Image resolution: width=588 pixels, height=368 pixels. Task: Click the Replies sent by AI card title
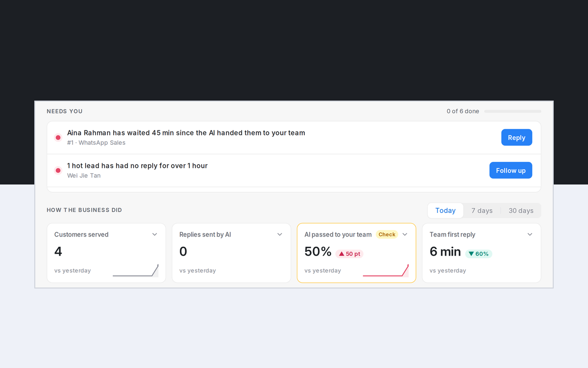click(205, 235)
